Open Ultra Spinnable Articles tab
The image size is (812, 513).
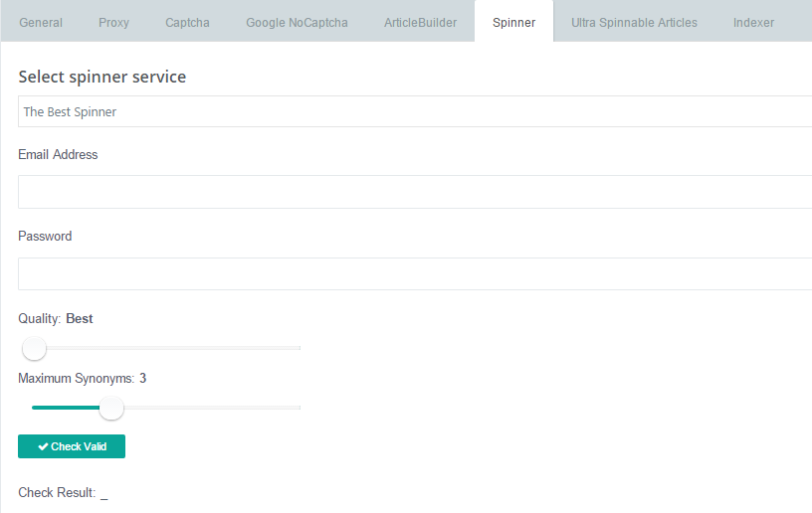click(x=635, y=23)
